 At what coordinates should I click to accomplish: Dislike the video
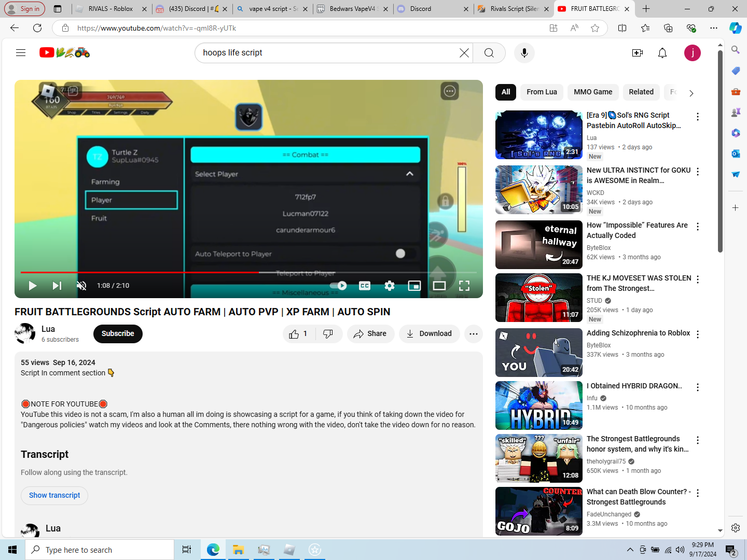(x=328, y=334)
